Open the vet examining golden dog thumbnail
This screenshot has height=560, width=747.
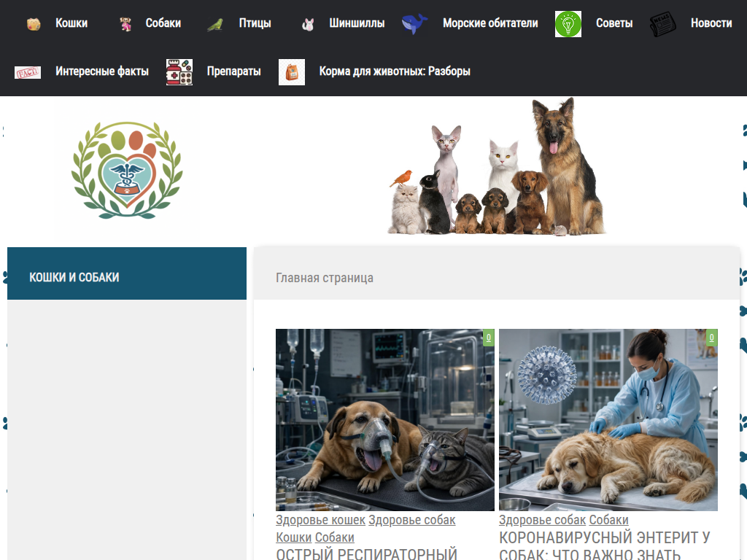[608, 419]
